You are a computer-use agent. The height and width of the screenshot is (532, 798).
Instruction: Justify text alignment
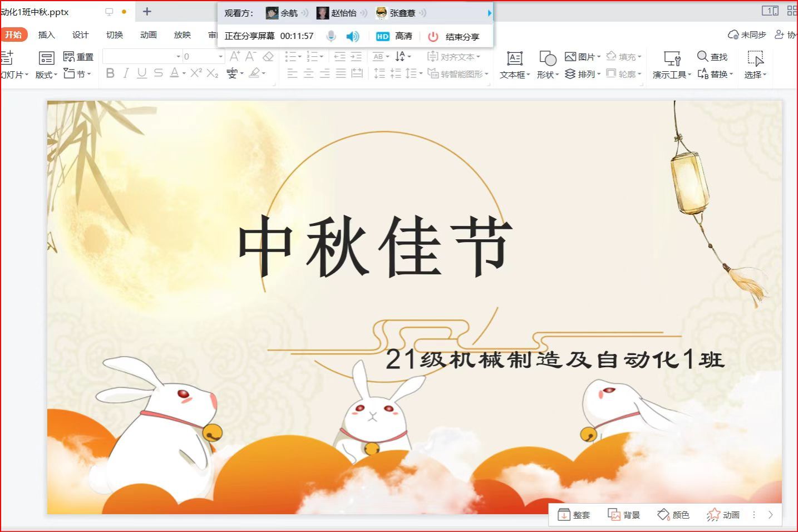coord(341,73)
